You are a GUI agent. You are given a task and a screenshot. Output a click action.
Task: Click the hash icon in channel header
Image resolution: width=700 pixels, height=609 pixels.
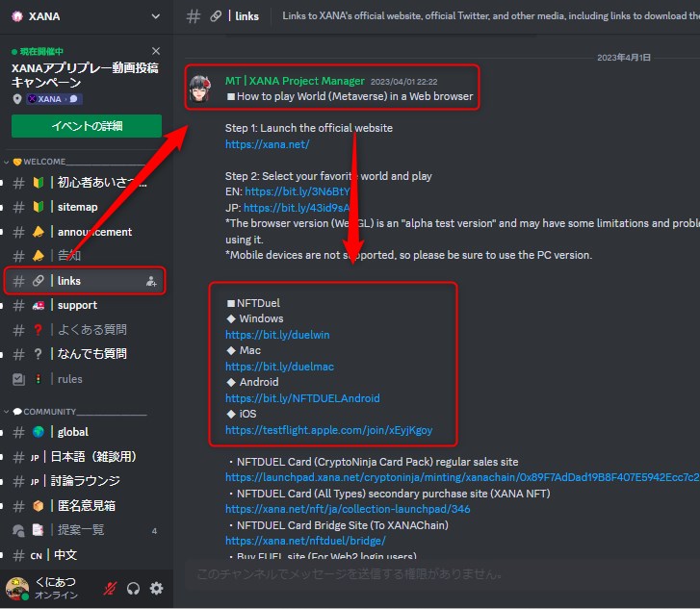(194, 16)
